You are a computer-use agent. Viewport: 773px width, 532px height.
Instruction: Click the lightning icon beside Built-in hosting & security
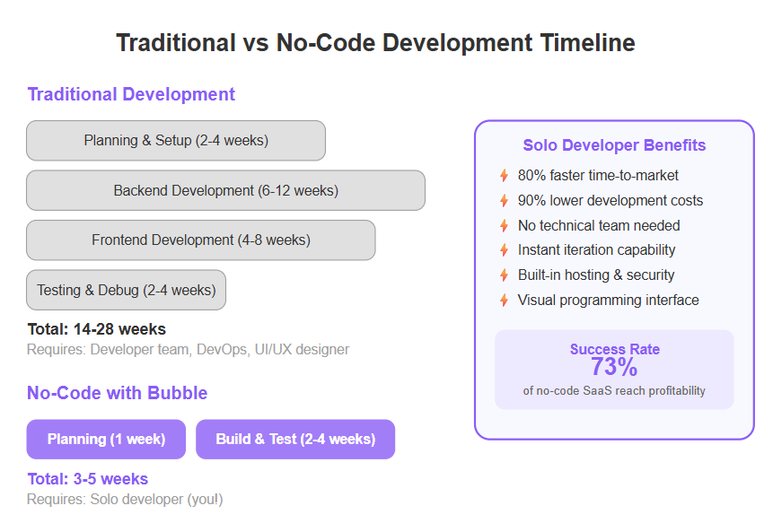click(x=504, y=275)
